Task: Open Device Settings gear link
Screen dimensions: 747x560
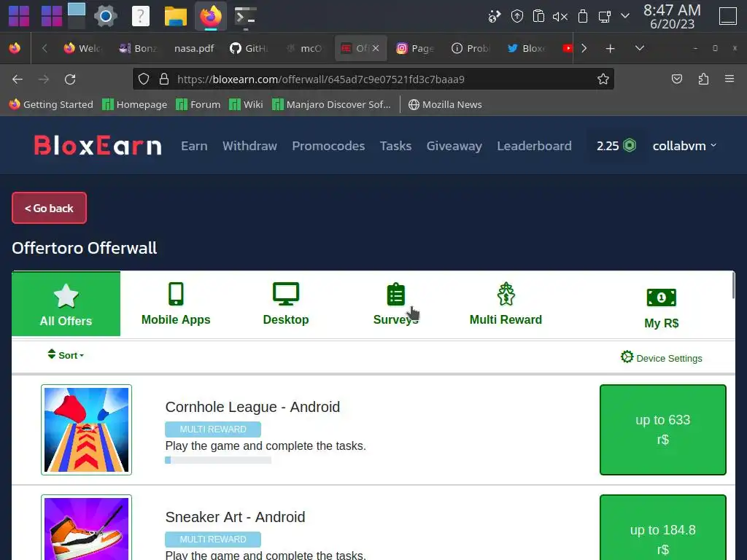Action: click(x=661, y=357)
